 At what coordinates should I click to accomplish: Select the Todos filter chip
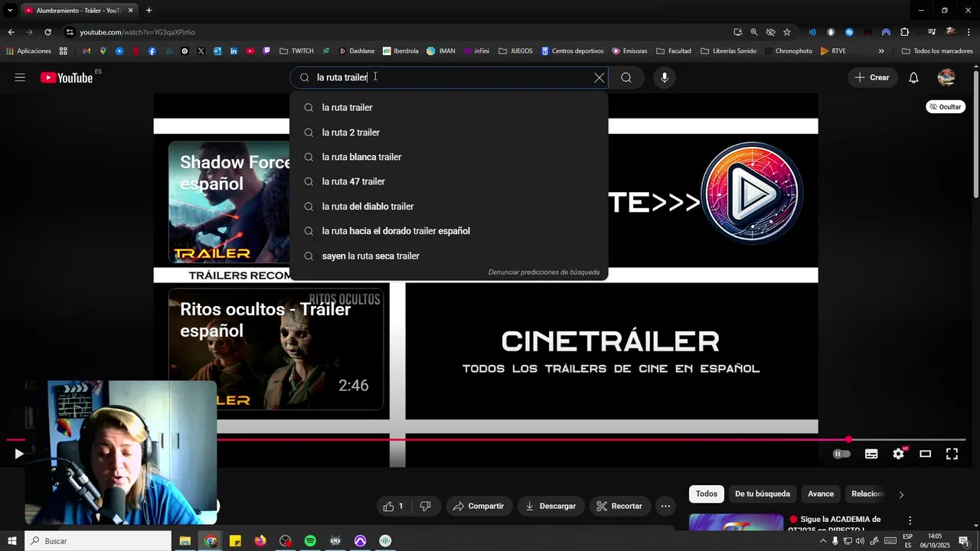click(707, 494)
